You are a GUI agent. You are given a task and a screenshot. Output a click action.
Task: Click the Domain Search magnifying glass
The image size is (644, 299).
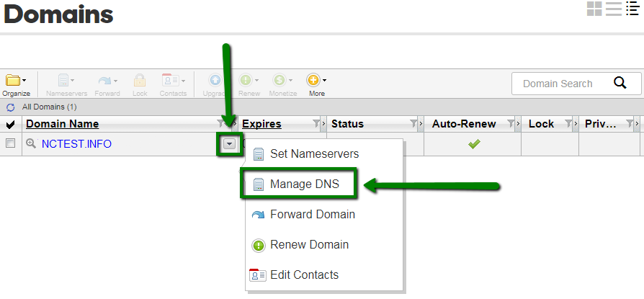click(x=620, y=84)
